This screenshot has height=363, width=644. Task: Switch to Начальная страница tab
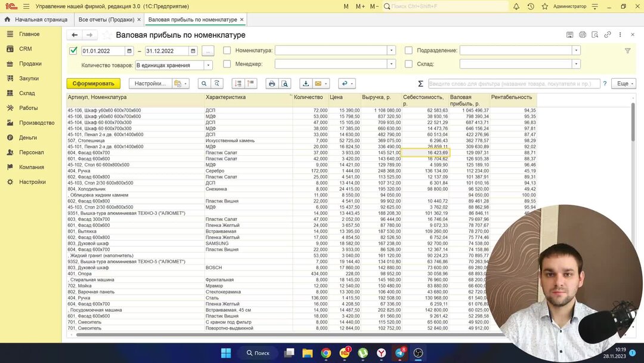[x=36, y=19]
